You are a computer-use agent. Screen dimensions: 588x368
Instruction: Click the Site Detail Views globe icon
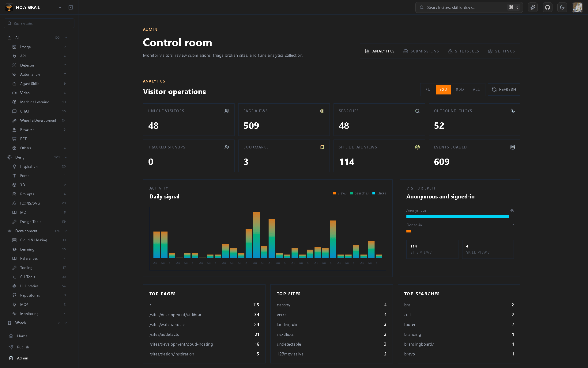[x=417, y=147]
